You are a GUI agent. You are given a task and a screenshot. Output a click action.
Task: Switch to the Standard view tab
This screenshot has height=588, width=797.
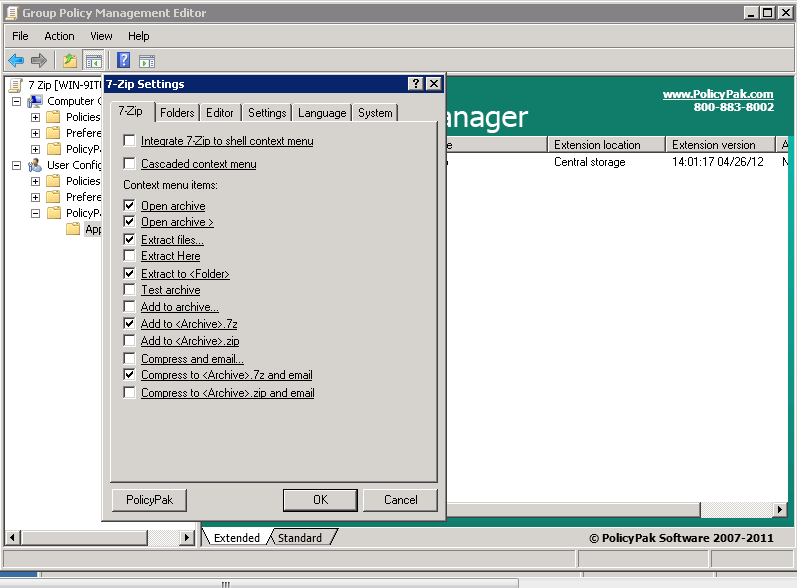[300, 538]
